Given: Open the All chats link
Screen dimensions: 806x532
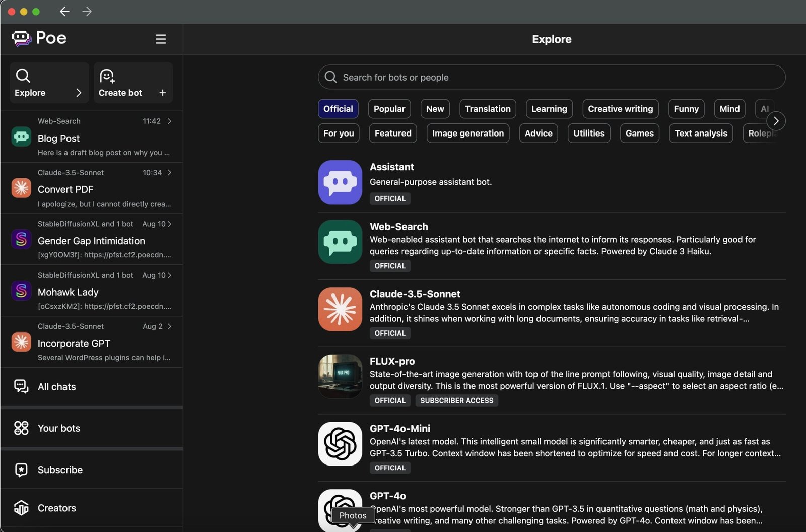Looking at the screenshot, I should [x=57, y=387].
